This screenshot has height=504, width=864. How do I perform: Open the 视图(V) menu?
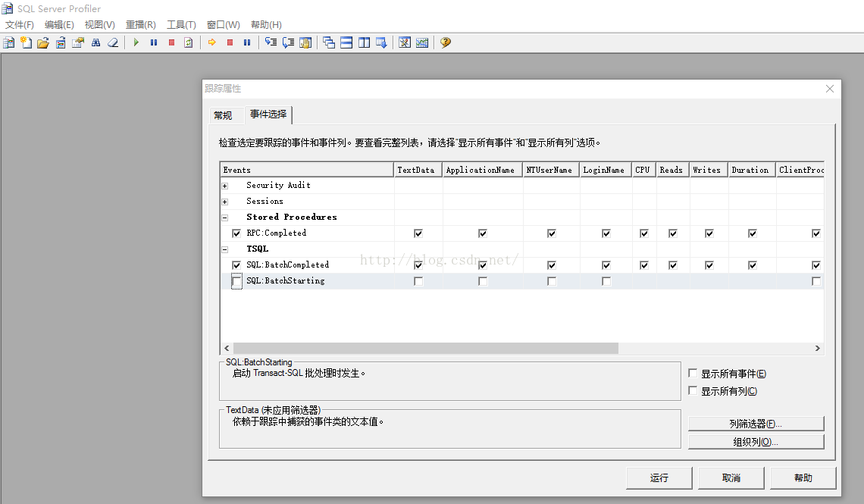[x=100, y=25]
